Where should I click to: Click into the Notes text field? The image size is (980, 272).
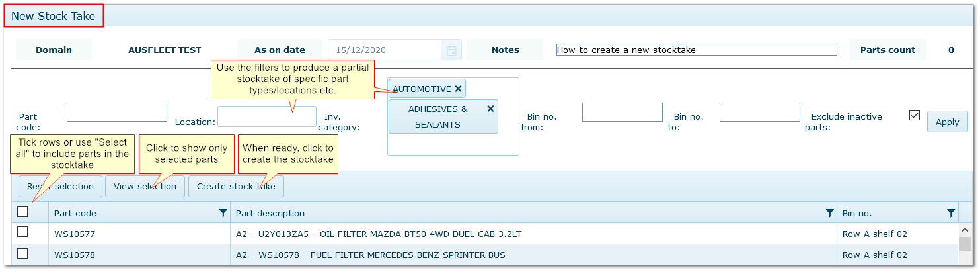(x=696, y=50)
